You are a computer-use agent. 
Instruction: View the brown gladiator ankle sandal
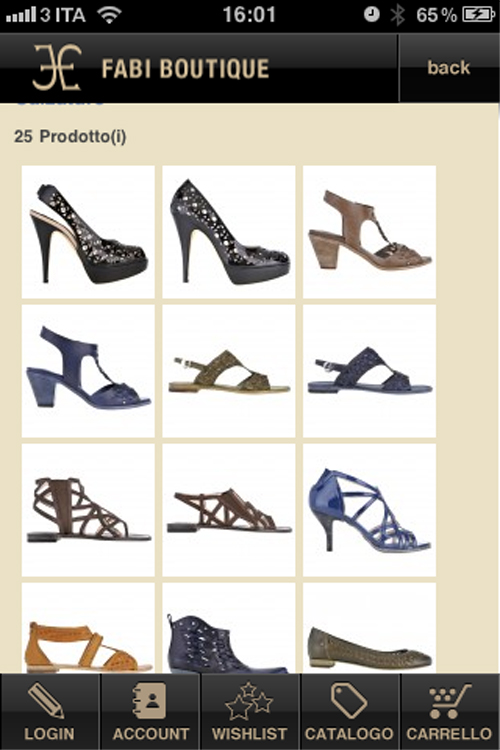coord(88,510)
